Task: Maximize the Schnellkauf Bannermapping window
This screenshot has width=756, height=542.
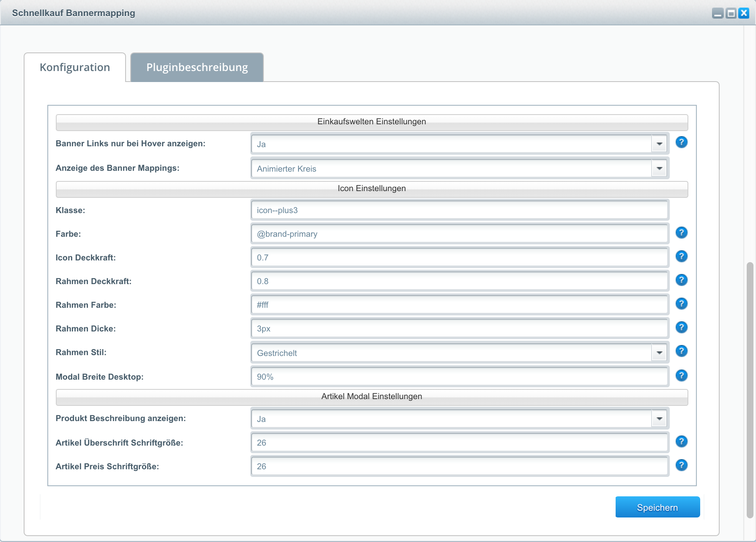Action: 731,13
